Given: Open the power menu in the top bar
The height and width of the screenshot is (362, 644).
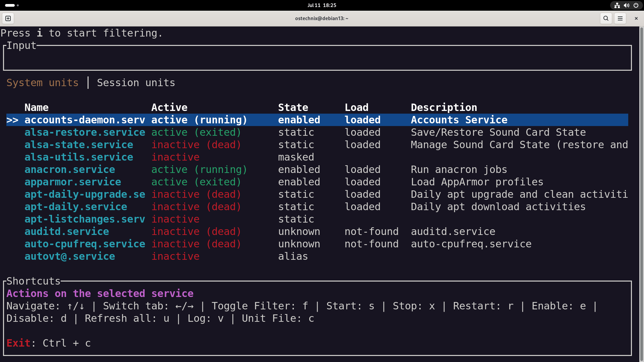Looking at the screenshot, I should tap(636, 5).
